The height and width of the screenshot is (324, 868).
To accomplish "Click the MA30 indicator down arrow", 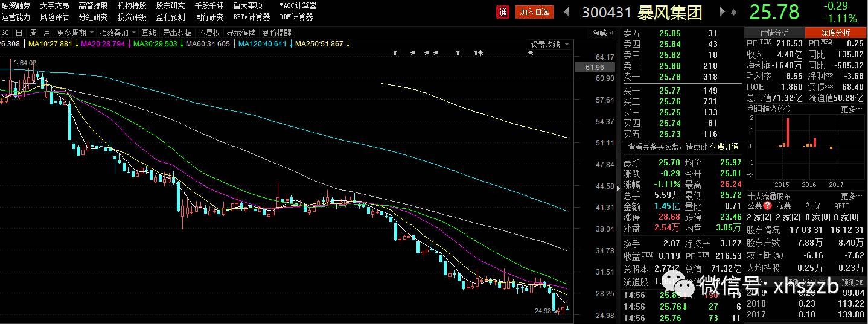I will (181, 43).
